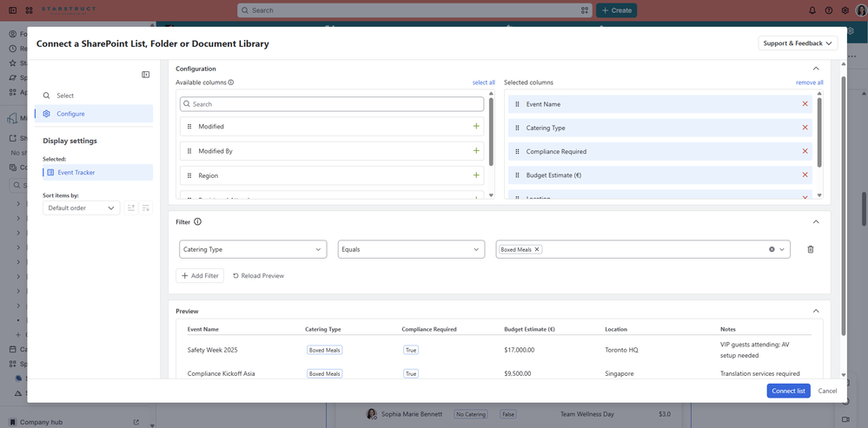Image resolution: width=868 pixels, height=428 pixels.
Task: Open the Equals operator dropdown
Action: click(411, 249)
